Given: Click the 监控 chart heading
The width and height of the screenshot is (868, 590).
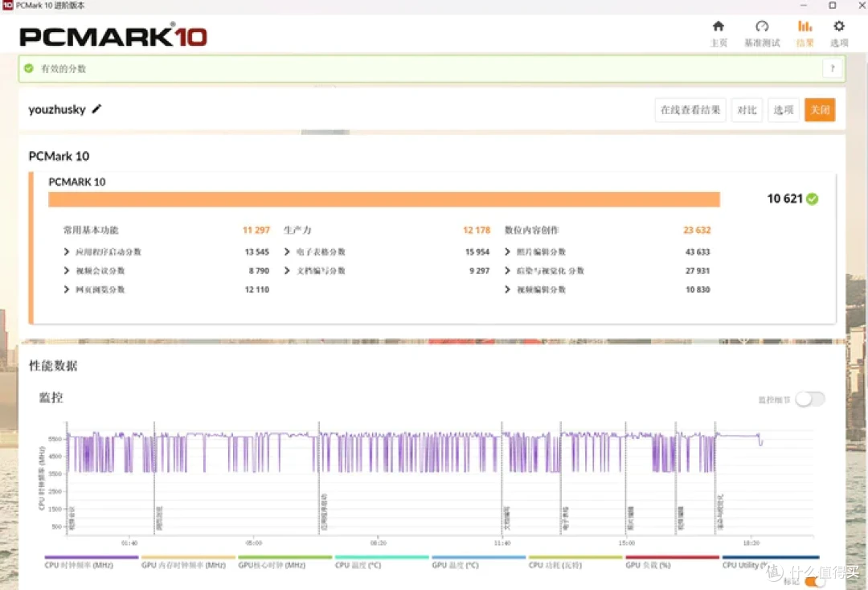Looking at the screenshot, I should pos(51,397).
